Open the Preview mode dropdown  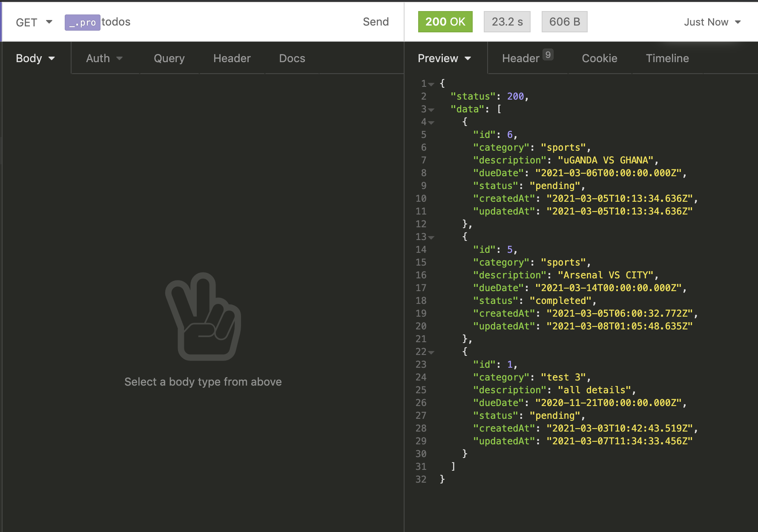pyautogui.click(x=445, y=58)
